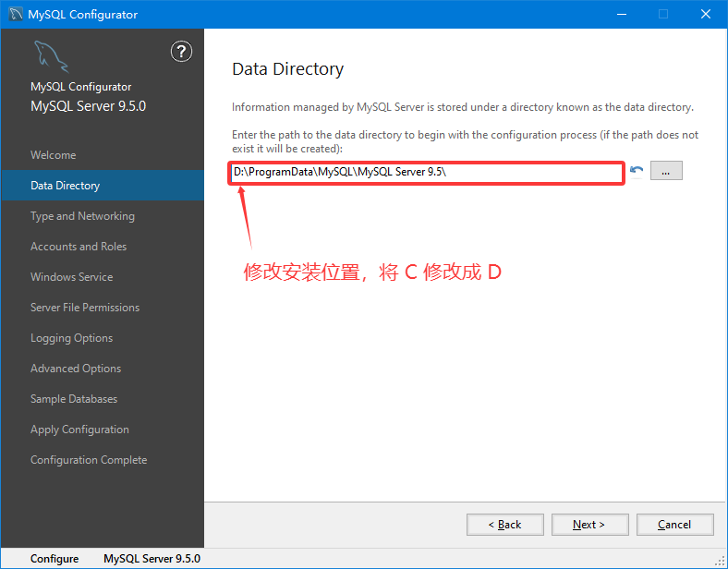Return with the Back button
The width and height of the screenshot is (728, 569).
pyautogui.click(x=504, y=525)
